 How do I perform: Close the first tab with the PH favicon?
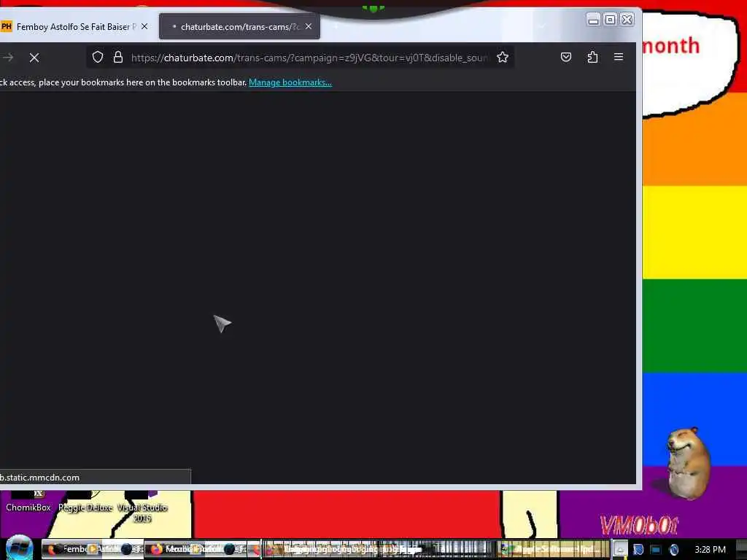pos(144,26)
